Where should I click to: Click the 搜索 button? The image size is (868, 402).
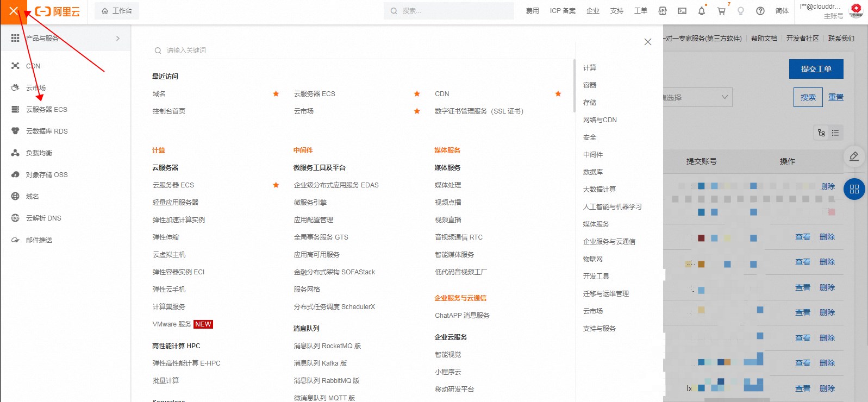point(808,97)
